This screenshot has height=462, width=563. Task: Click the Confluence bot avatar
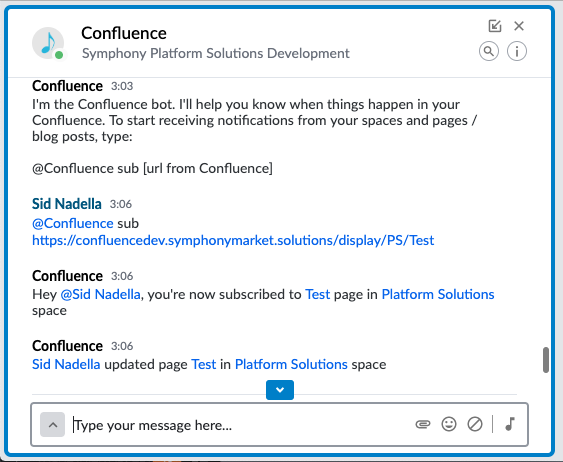click(x=48, y=43)
